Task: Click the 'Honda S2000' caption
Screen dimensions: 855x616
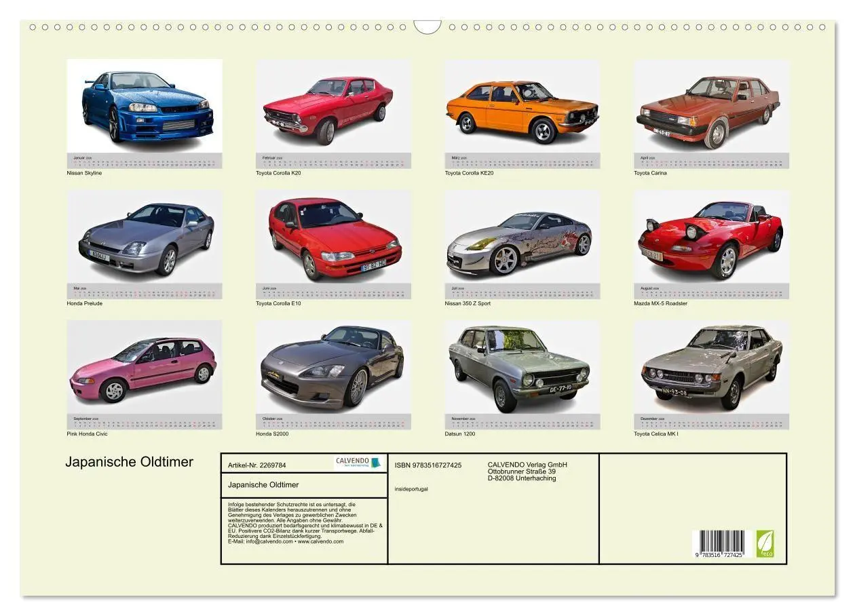Action: (x=272, y=434)
